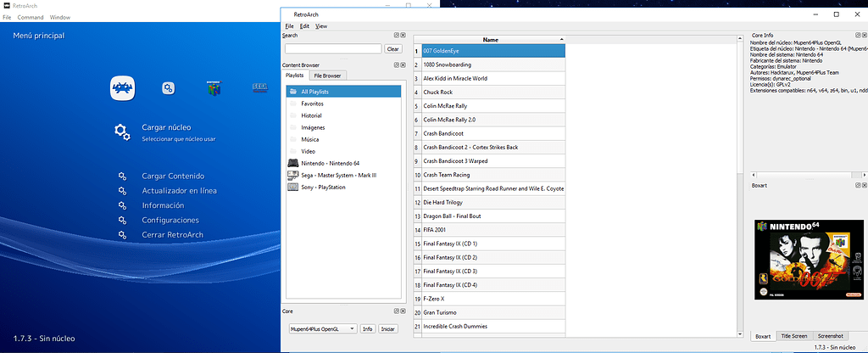This screenshot has width=868, height=353.
Task: Select FIFA 2001 in the list
Action: point(493,230)
